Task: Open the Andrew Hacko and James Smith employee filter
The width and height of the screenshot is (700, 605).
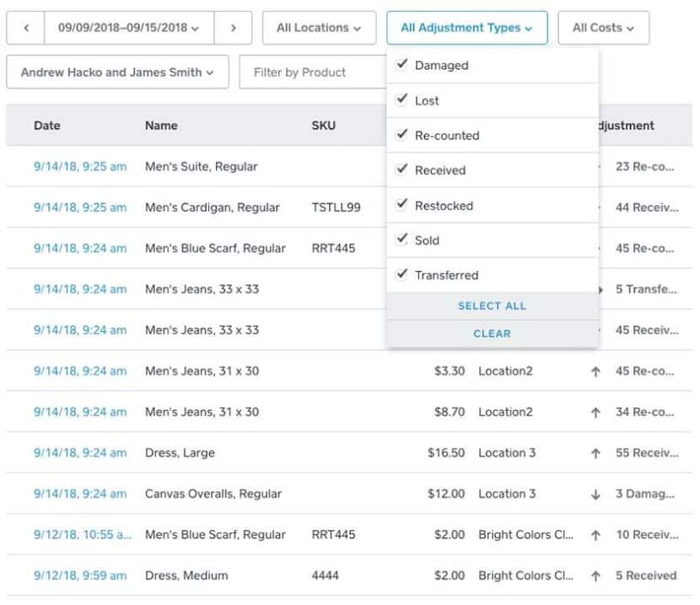Action: (117, 72)
